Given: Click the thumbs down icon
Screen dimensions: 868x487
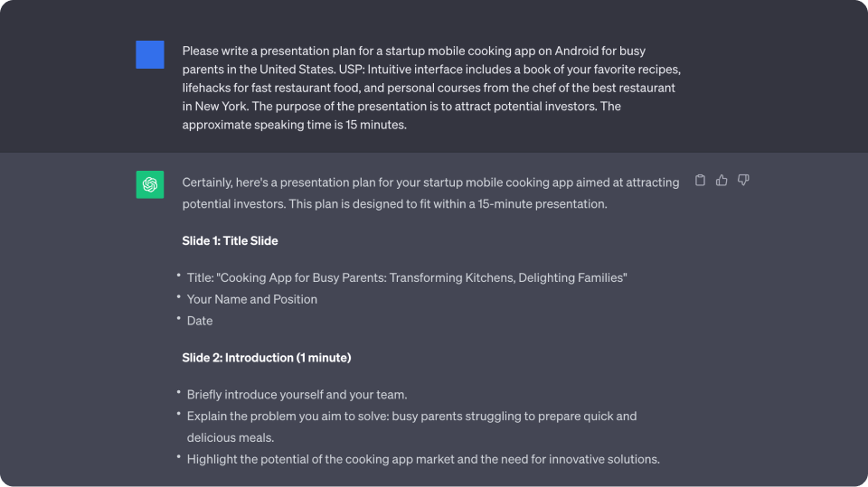Looking at the screenshot, I should coord(743,181).
